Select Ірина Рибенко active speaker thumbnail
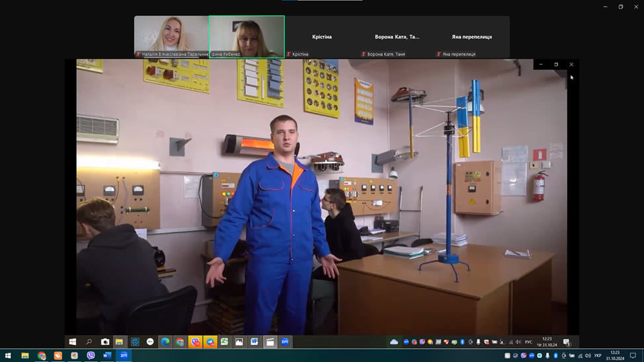 coord(247,36)
